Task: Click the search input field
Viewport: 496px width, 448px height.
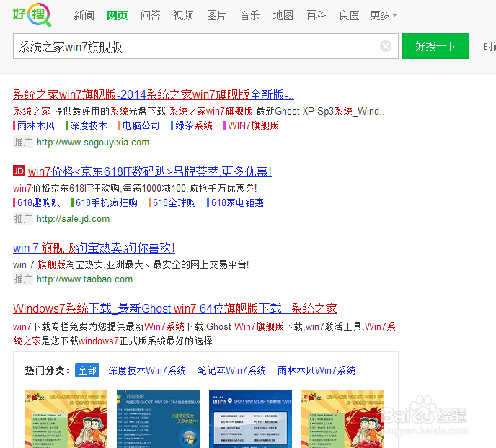Action: (205, 46)
